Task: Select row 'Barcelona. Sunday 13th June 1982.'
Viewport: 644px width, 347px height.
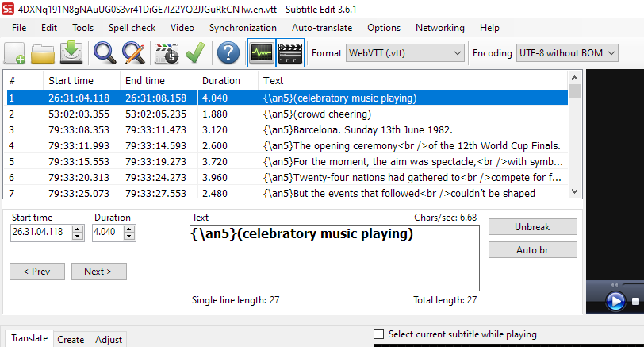Action: coord(287,130)
